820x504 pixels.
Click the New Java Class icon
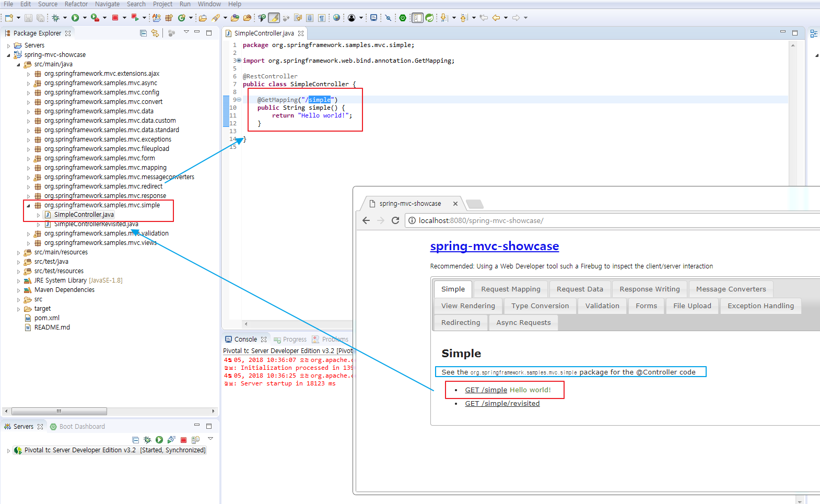coord(181,18)
